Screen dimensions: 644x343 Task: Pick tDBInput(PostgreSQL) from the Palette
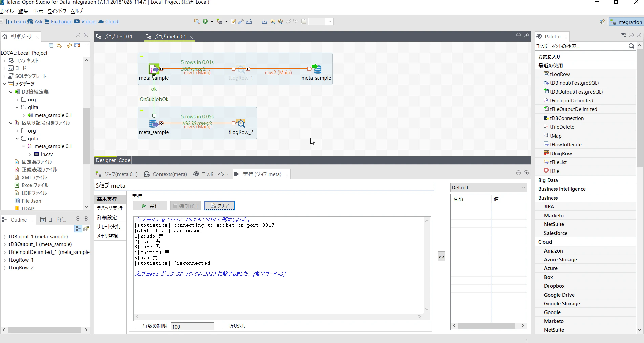pyautogui.click(x=574, y=83)
